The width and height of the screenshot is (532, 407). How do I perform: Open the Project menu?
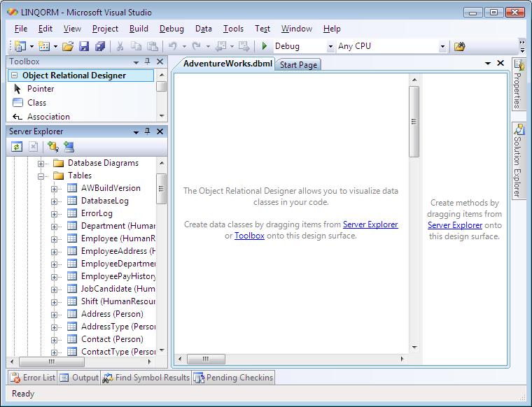point(105,29)
